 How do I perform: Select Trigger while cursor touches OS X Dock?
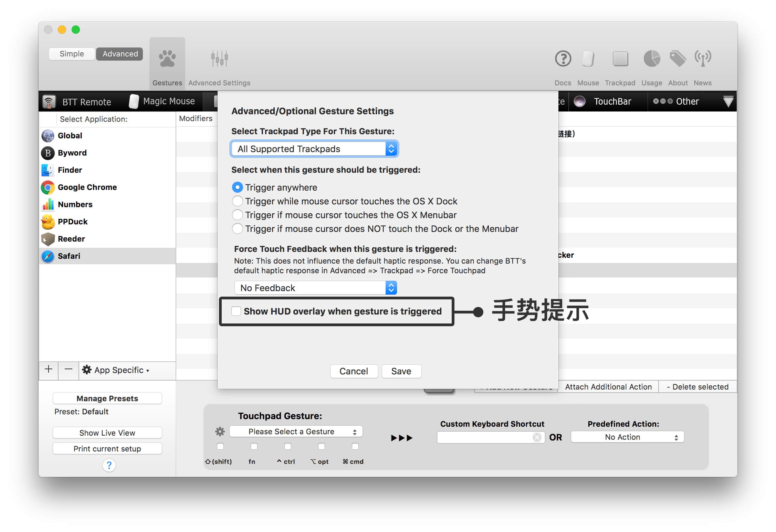pos(237,201)
